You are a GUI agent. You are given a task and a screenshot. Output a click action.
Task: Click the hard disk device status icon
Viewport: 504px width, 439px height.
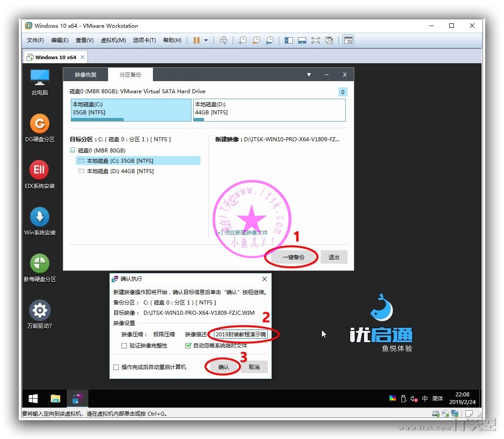(435, 413)
